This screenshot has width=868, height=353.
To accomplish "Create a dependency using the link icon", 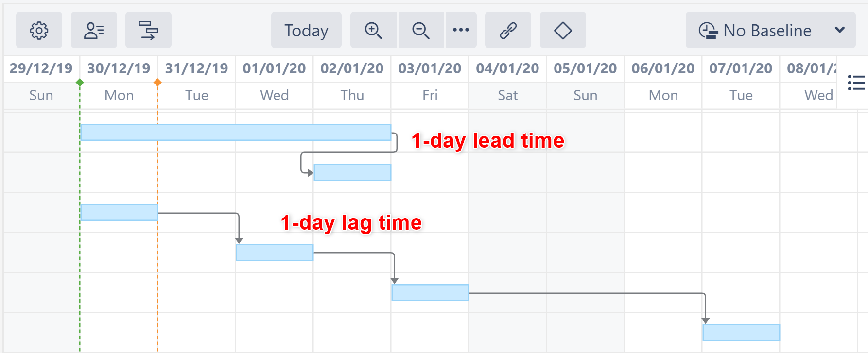I will coord(508,30).
